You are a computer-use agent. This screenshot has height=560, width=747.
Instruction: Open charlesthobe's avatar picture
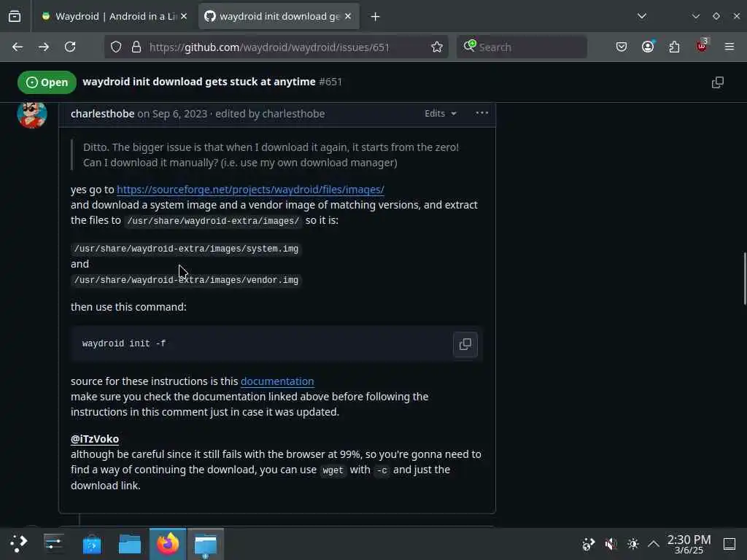point(32,114)
